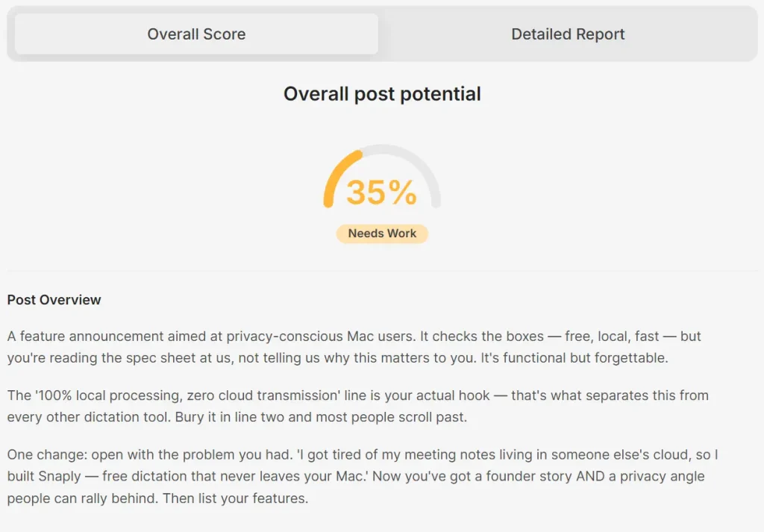Click the 35% percentage text

(x=381, y=193)
